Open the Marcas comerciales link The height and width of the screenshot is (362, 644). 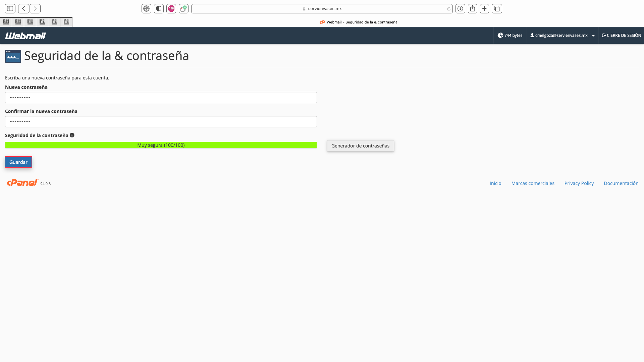tap(533, 183)
